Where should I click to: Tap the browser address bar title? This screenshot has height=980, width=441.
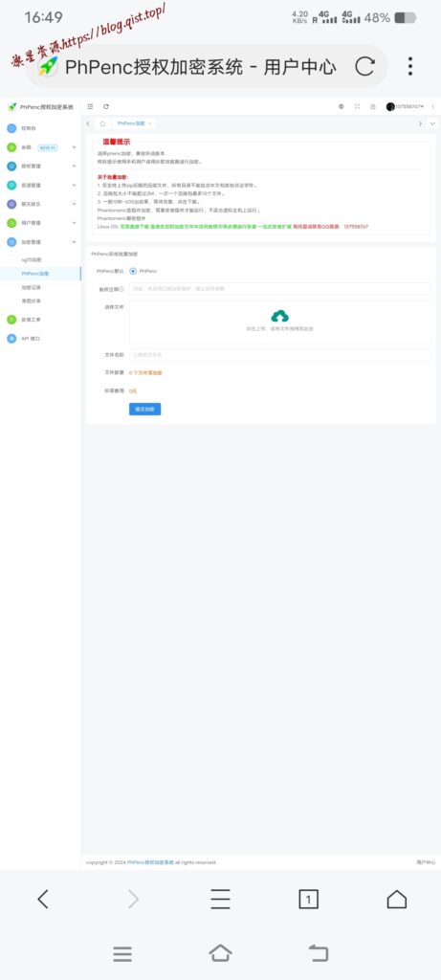click(x=201, y=66)
